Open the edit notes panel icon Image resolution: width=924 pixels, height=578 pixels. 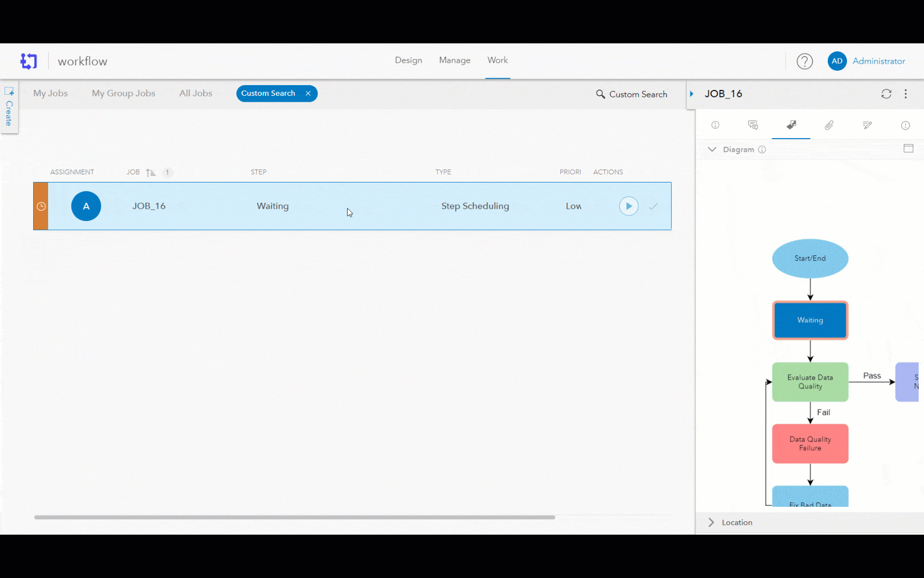pos(867,125)
